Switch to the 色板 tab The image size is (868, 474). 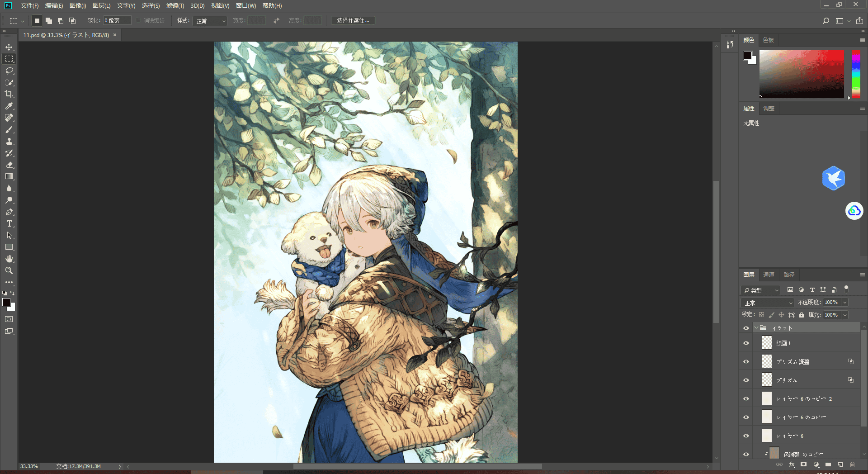[x=768, y=40]
